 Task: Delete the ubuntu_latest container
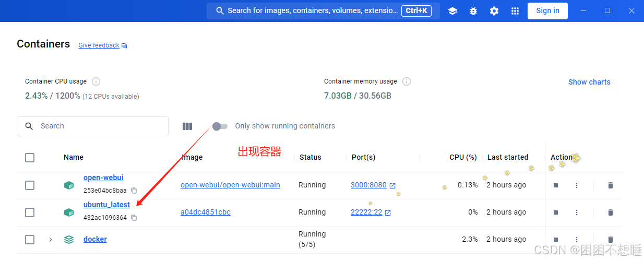click(x=611, y=212)
